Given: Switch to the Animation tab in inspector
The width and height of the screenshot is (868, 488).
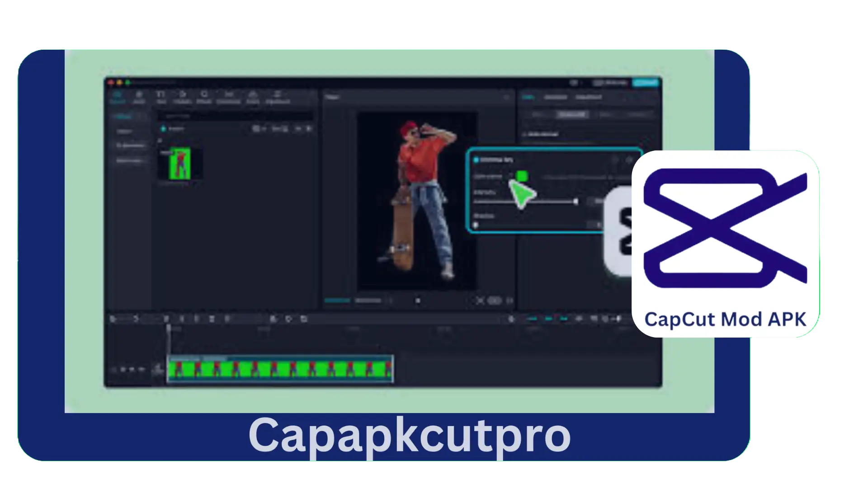Looking at the screenshot, I should 556,97.
